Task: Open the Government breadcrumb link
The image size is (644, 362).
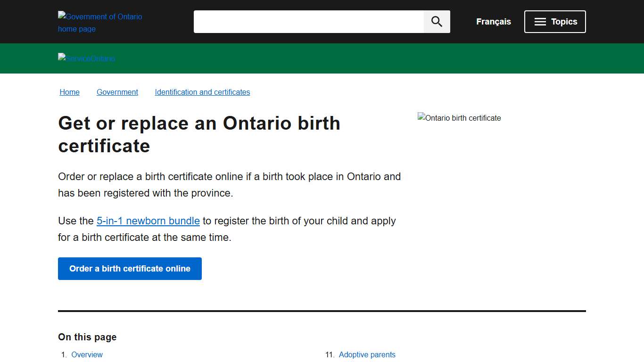Action: coord(117,92)
